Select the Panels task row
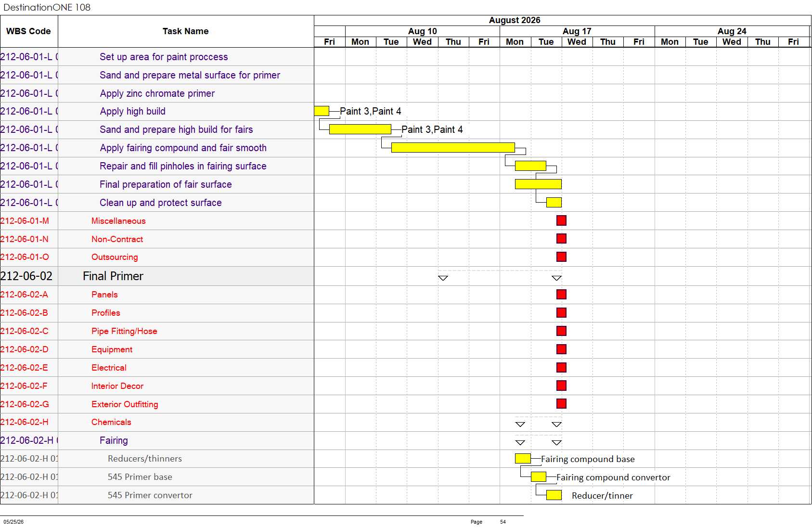812x528 pixels. 104,295
